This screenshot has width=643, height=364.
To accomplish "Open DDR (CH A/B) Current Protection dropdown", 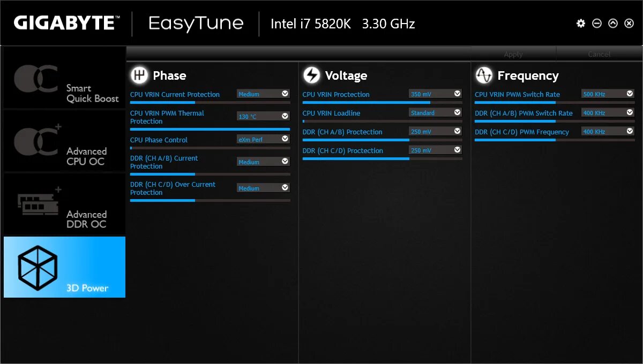I will point(263,162).
